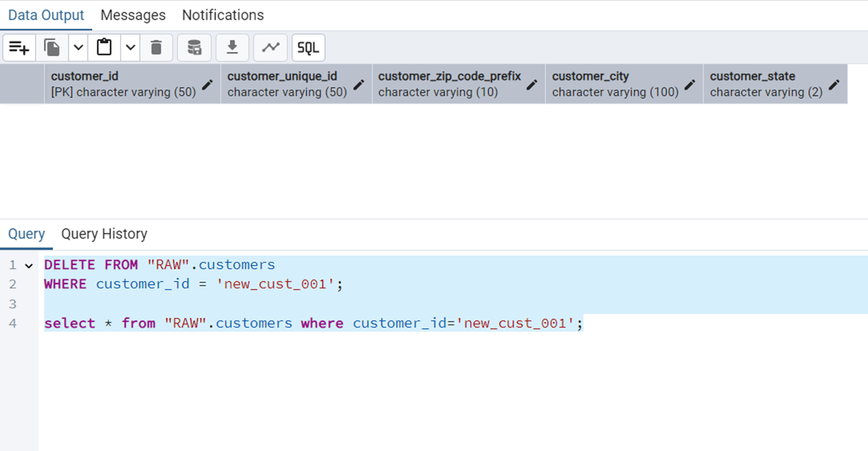Open the Graph Visualiser icon
The width and height of the screenshot is (868, 451).
271,48
